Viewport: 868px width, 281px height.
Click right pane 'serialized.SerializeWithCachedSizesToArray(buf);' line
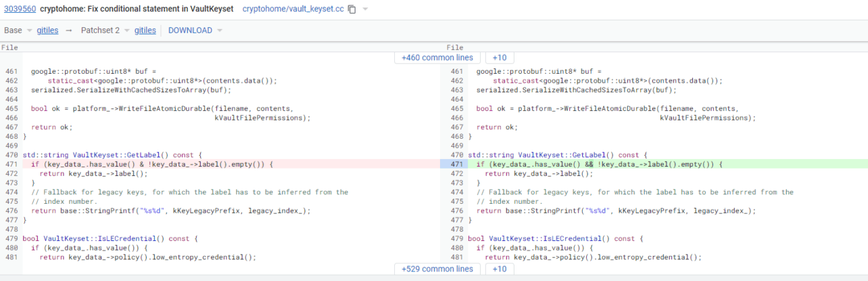[x=576, y=90]
